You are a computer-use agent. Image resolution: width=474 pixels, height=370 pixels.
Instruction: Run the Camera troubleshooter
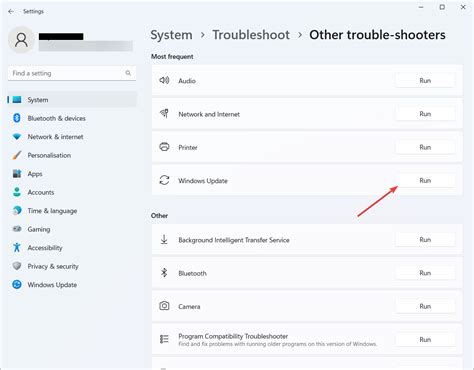pyautogui.click(x=425, y=306)
